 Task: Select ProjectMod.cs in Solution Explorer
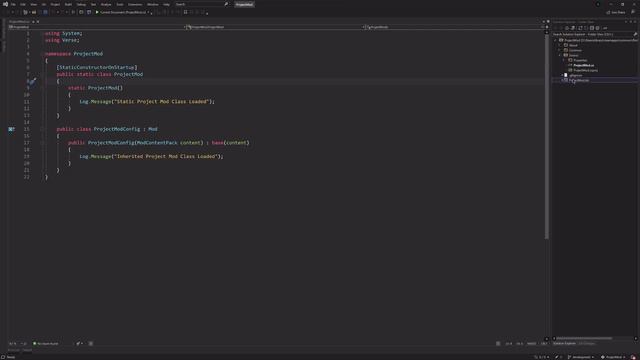click(x=584, y=65)
